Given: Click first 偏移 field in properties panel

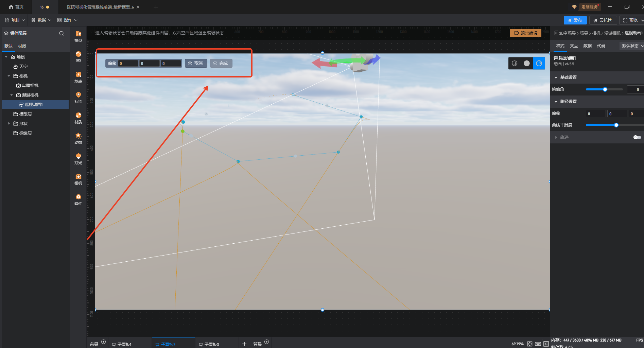Looking at the screenshot, I should [596, 114].
